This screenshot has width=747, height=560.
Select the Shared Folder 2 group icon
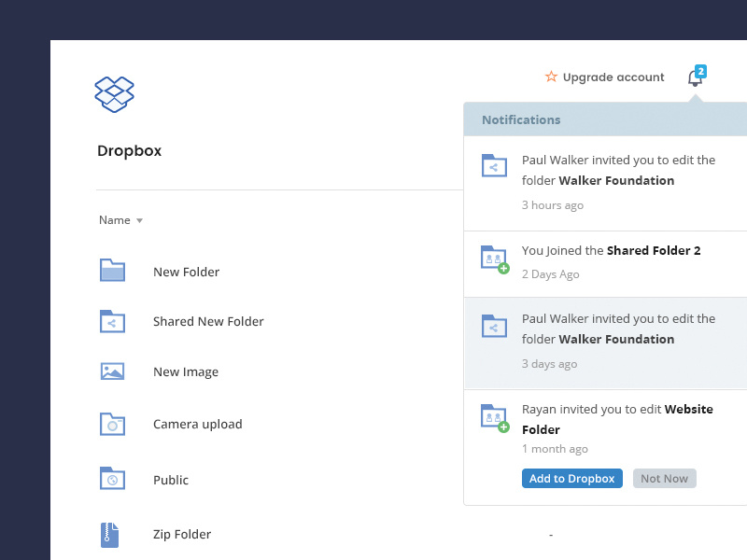click(x=493, y=259)
